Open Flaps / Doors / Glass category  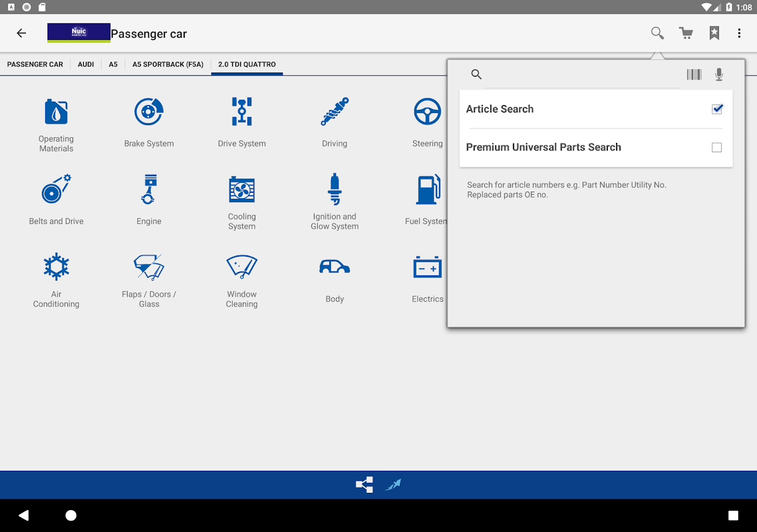coord(149,281)
